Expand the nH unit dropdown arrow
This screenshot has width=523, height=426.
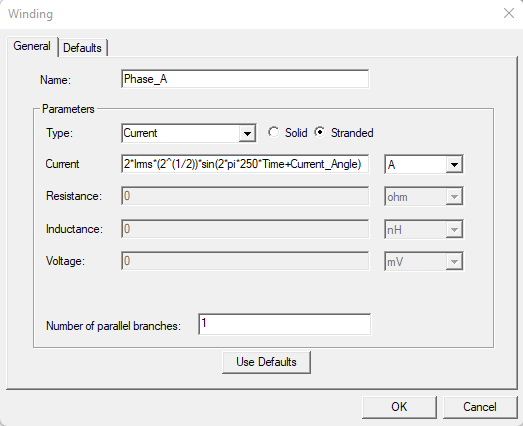point(454,230)
